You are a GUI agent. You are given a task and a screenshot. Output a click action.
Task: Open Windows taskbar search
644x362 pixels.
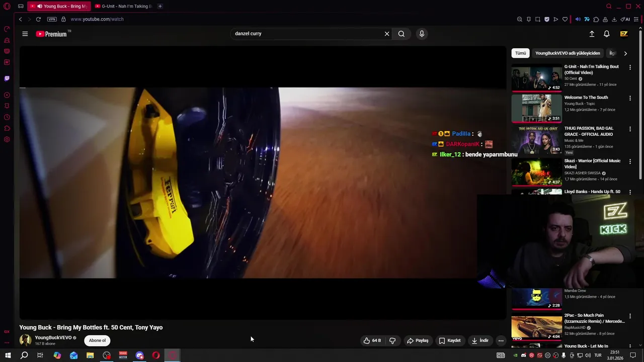pyautogui.click(x=24, y=355)
